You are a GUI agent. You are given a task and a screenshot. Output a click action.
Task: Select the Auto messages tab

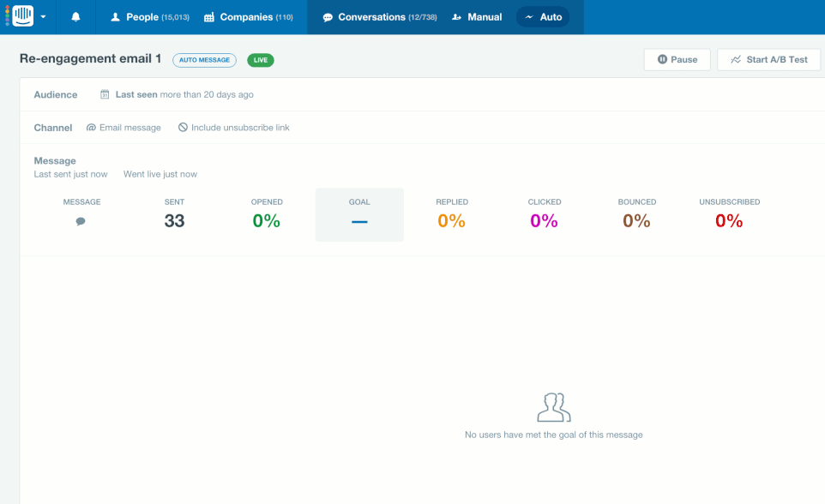click(543, 17)
